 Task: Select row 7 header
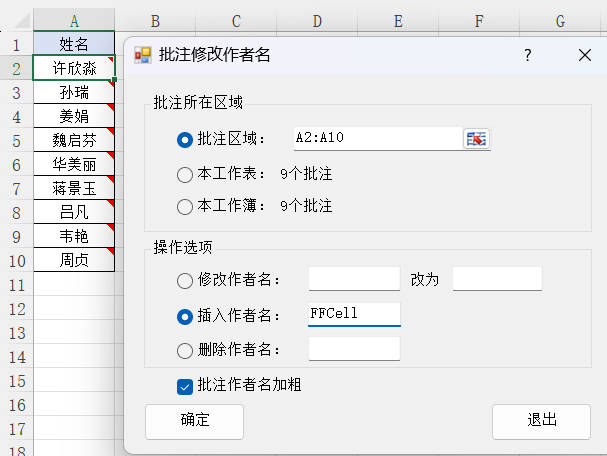click(x=16, y=188)
